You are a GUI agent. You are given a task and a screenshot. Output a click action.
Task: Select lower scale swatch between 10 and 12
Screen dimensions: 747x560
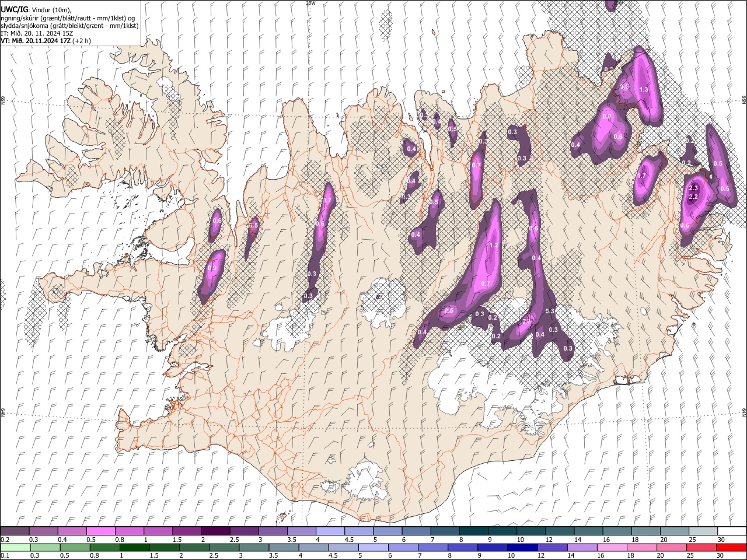click(x=522, y=547)
